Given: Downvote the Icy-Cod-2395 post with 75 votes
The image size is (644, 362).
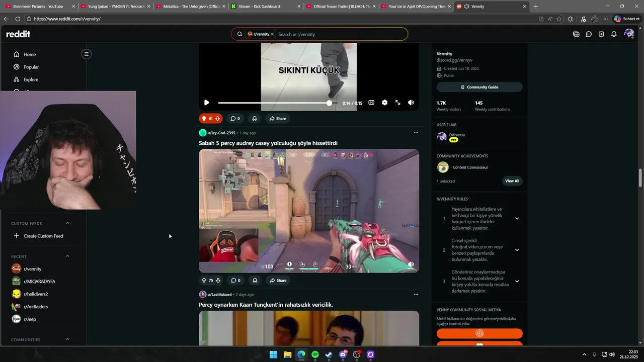Looking at the screenshot, I should pyautogui.click(x=217, y=281).
